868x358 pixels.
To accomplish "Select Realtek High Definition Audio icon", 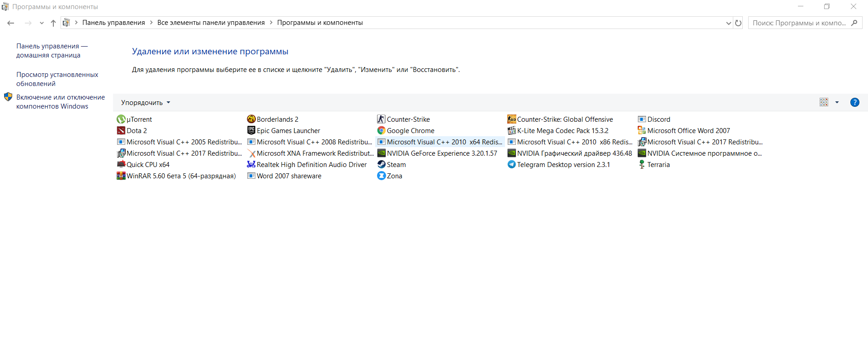I will 251,165.
